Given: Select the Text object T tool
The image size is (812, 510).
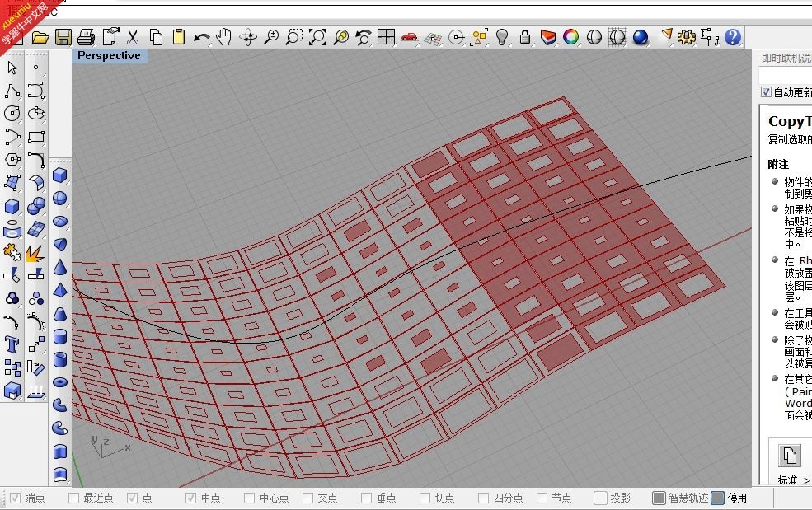Looking at the screenshot, I should pos(12,344).
